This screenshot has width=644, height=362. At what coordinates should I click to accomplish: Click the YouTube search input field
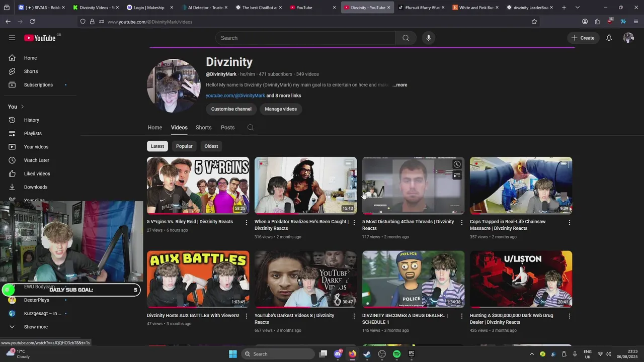point(305,38)
